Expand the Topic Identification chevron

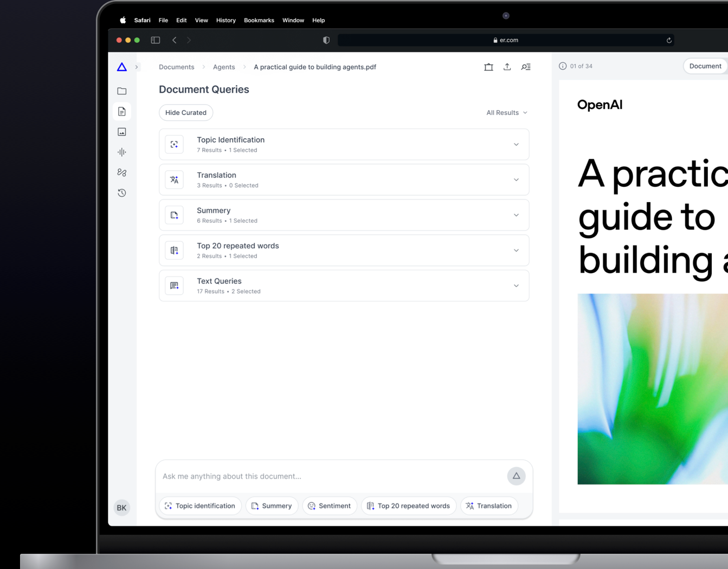click(x=516, y=145)
